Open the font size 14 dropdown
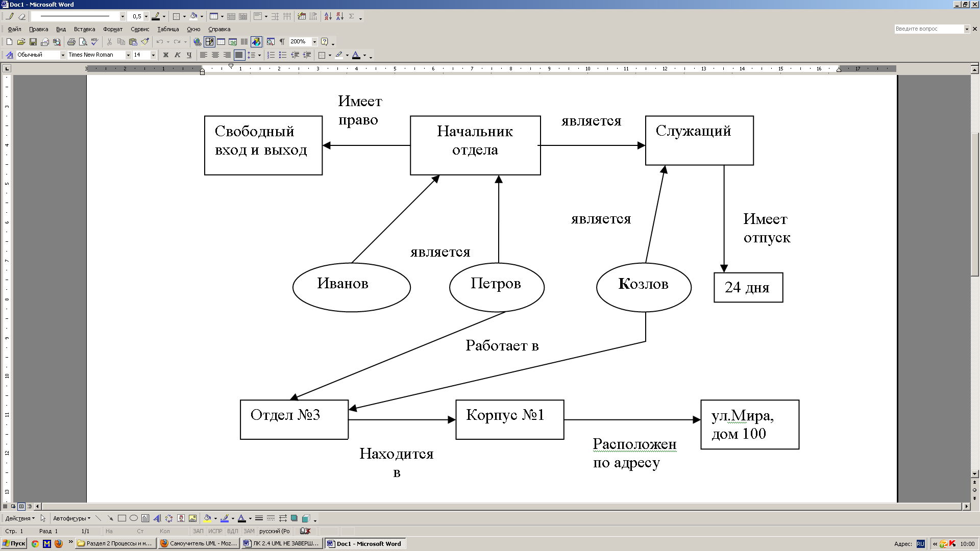The height and width of the screenshot is (551, 980). tap(153, 55)
